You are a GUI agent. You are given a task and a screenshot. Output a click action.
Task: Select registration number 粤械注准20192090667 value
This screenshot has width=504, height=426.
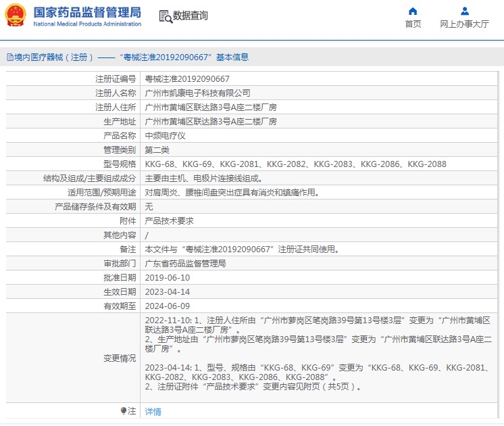click(x=187, y=79)
